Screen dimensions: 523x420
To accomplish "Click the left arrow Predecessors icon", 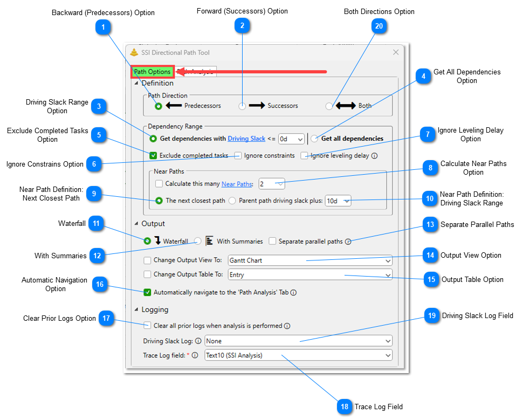I will pos(174,106).
